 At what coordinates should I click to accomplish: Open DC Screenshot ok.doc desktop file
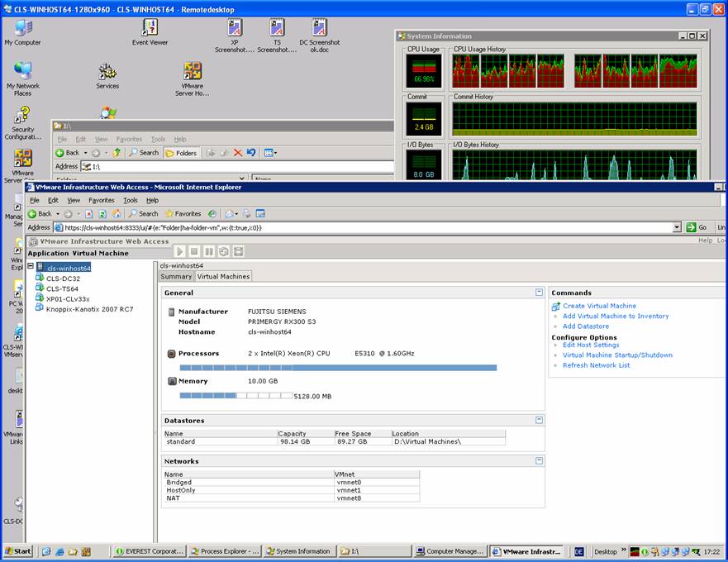click(320, 36)
